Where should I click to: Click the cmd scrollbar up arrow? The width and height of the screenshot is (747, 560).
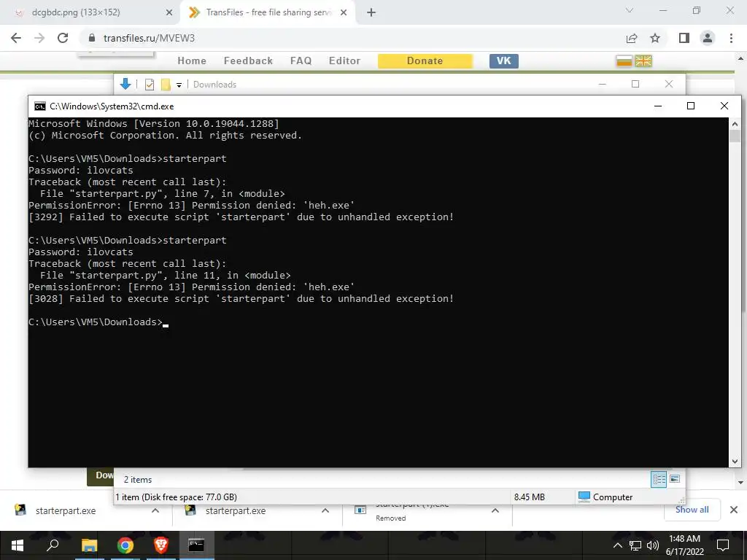(735, 124)
